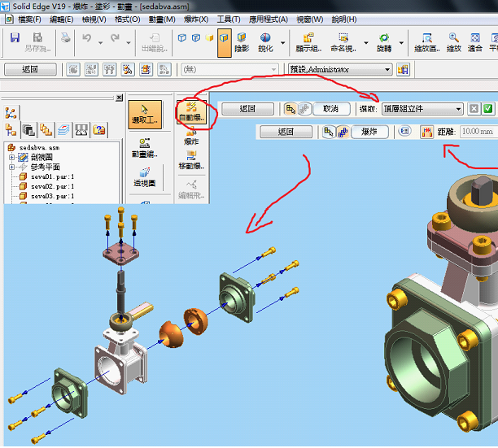Click the first icon right of the top 返回 button
The image size is (498, 448).
tap(73, 69)
